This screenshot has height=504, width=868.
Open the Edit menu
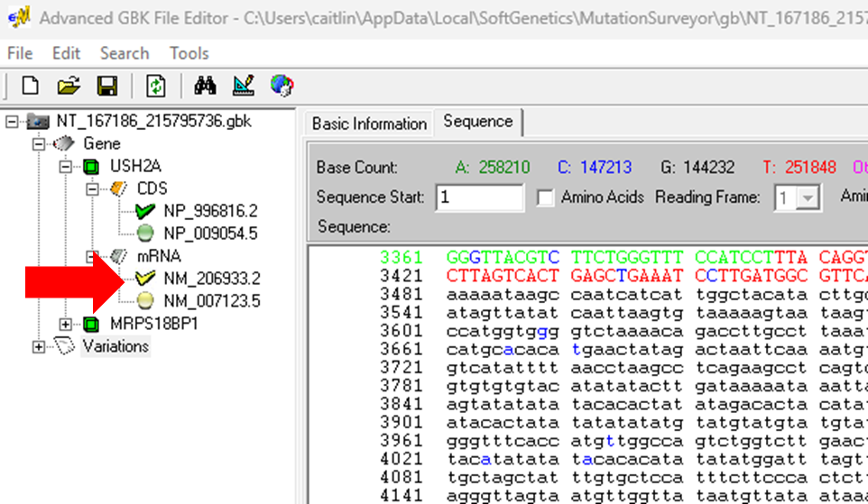(x=66, y=53)
